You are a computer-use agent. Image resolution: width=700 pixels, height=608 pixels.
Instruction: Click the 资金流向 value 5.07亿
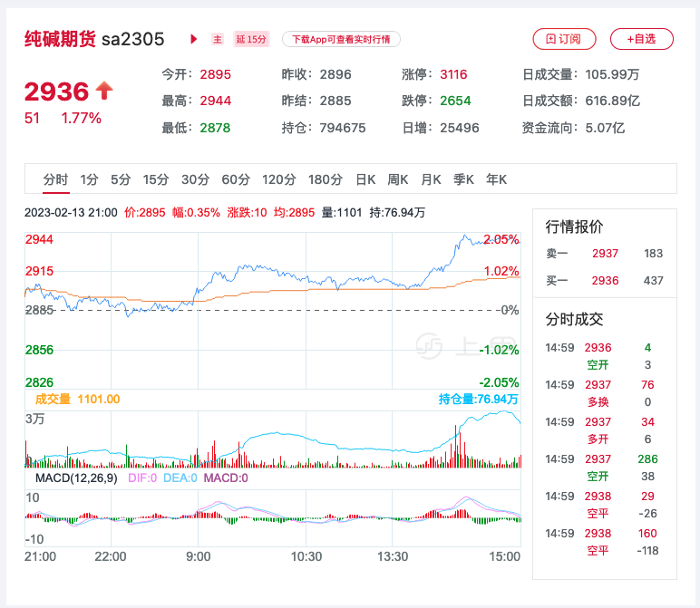coord(605,128)
